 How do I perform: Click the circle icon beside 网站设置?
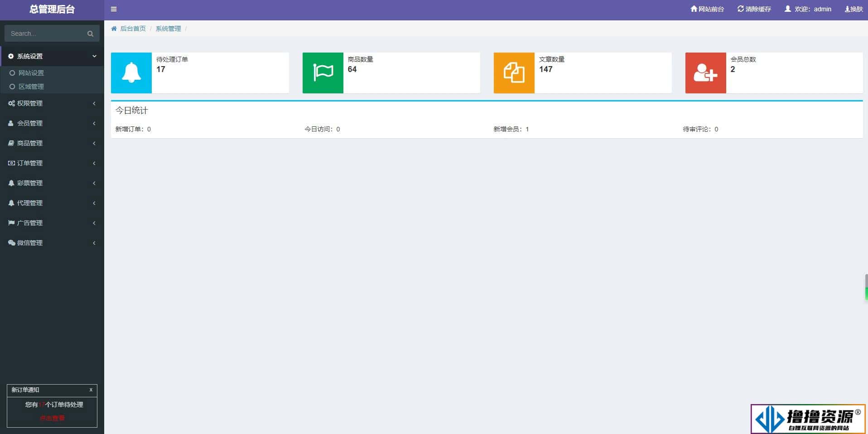click(x=12, y=73)
